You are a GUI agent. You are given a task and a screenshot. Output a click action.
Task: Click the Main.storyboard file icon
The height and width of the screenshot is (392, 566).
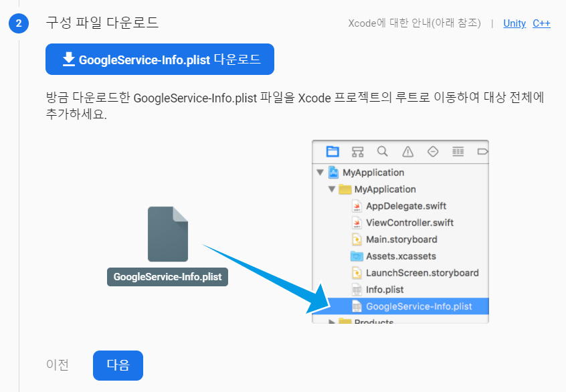point(357,239)
